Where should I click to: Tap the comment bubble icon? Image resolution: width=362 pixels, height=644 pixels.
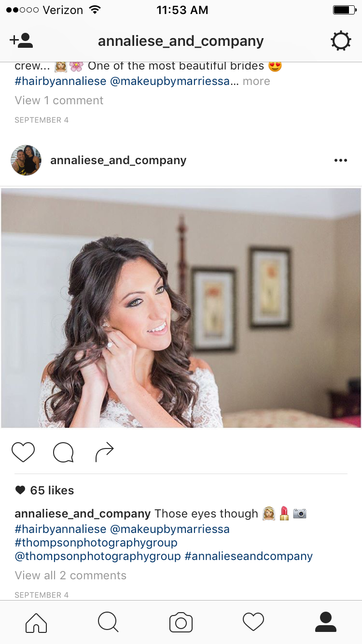(x=63, y=452)
